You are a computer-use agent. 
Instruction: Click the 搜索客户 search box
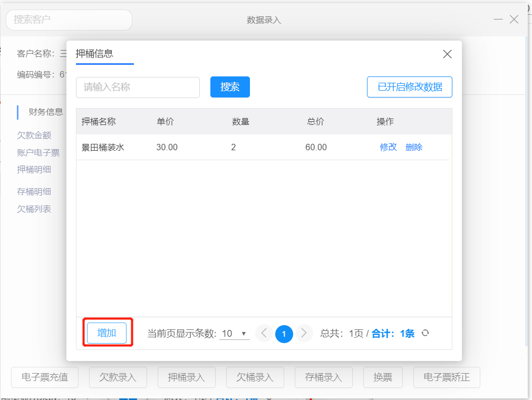pos(69,19)
